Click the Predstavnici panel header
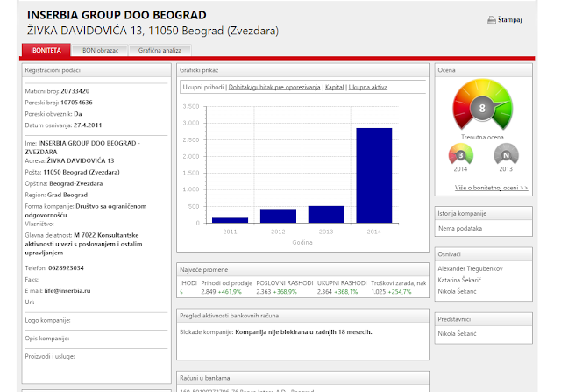 coord(483,319)
